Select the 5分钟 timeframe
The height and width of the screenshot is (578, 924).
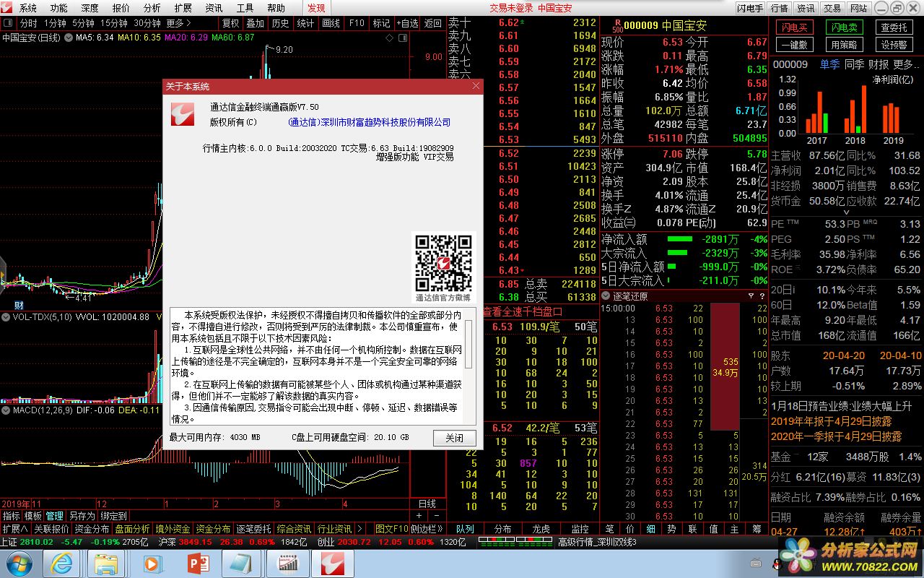pos(83,23)
